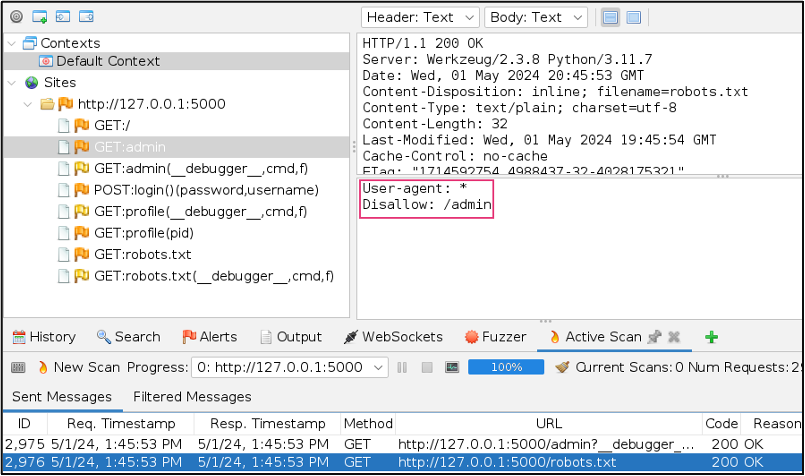Open the Output tab
This screenshot has height=476, width=805.
tap(291, 337)
